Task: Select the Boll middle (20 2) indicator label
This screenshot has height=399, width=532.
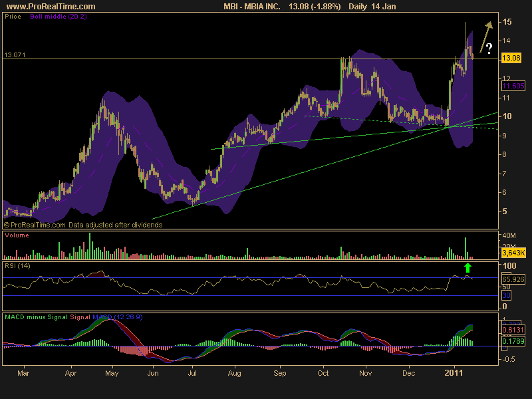Action: [59, 16]
